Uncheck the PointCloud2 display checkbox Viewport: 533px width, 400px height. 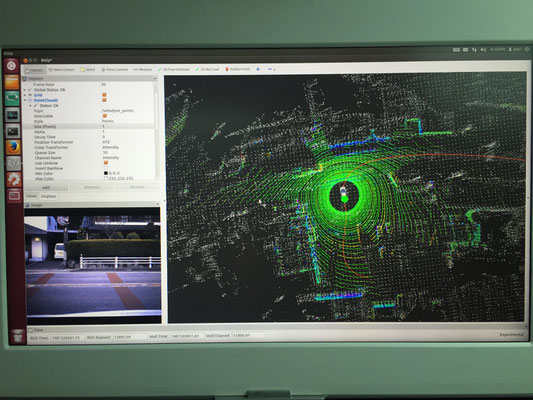[x=104, y=100]
